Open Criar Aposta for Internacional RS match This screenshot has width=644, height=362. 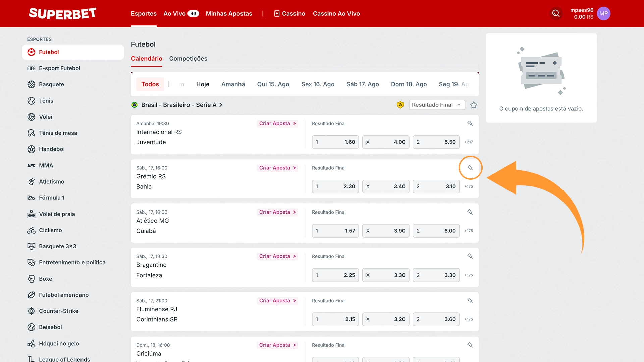coord(277,123)
